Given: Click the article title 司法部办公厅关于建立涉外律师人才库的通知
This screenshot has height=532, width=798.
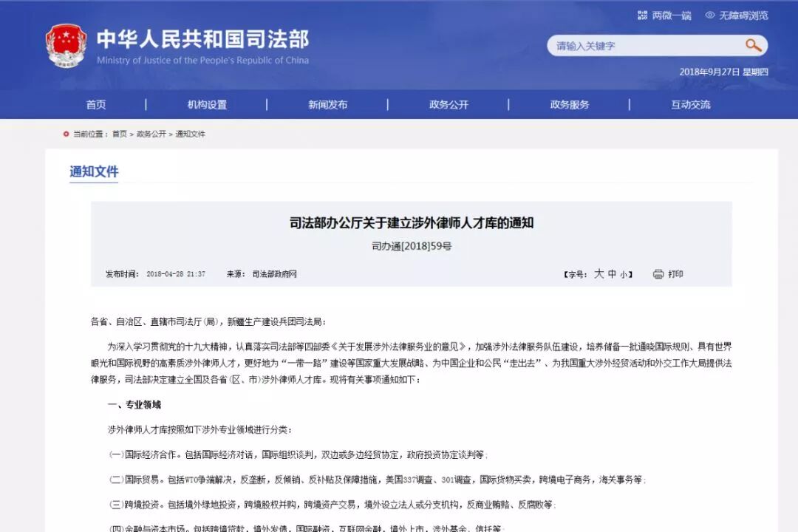Looking at the screenshot, I should (x=412, y=223).
